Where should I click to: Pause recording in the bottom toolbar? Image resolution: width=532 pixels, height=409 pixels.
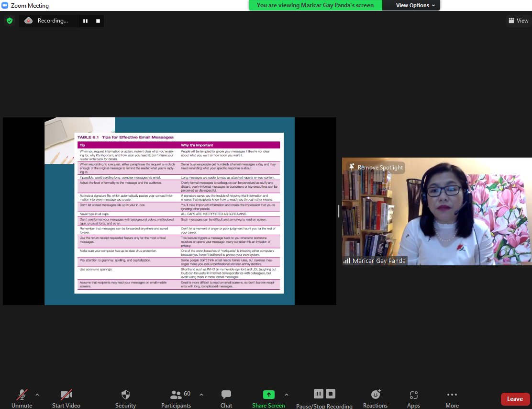point(318,394)
